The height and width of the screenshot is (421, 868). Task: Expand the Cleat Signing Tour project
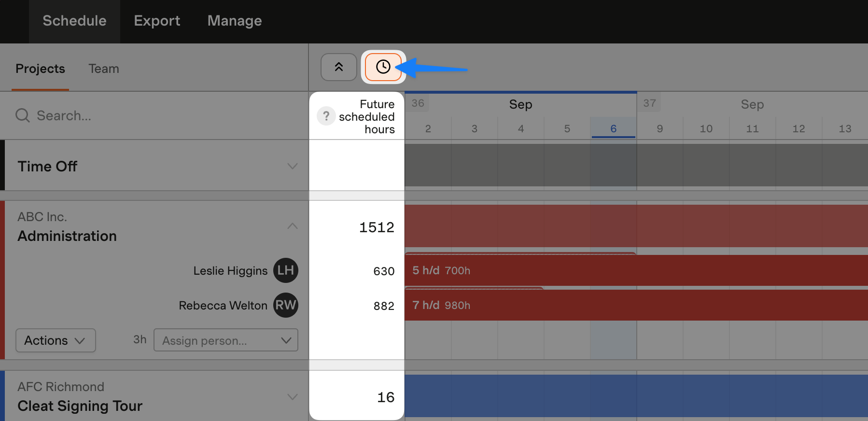pyautogui.click(x=293, y=397)
